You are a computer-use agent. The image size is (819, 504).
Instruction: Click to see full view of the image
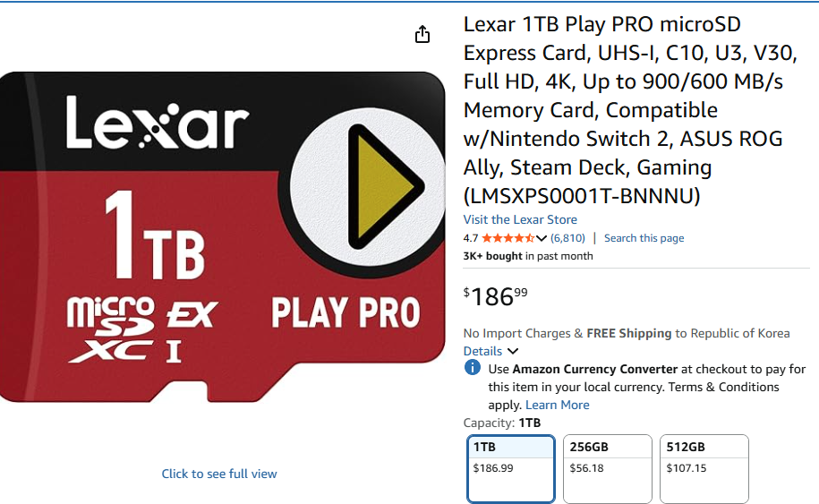click(x=219, y=474)
